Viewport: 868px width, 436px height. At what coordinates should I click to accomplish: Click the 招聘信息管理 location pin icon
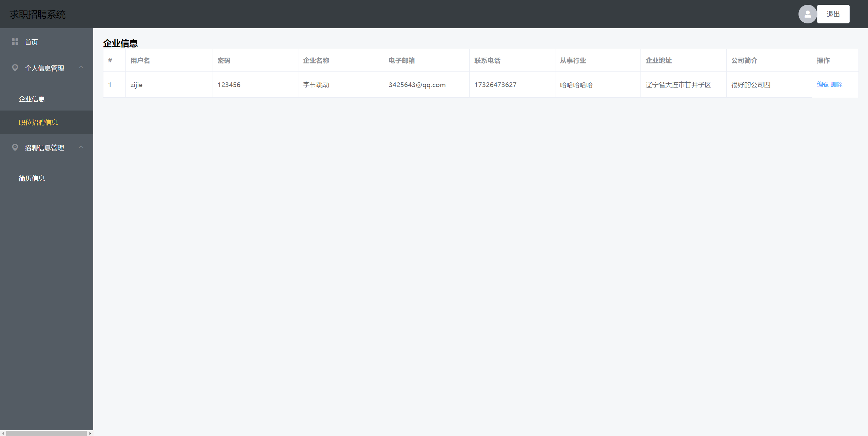point(15,147)
